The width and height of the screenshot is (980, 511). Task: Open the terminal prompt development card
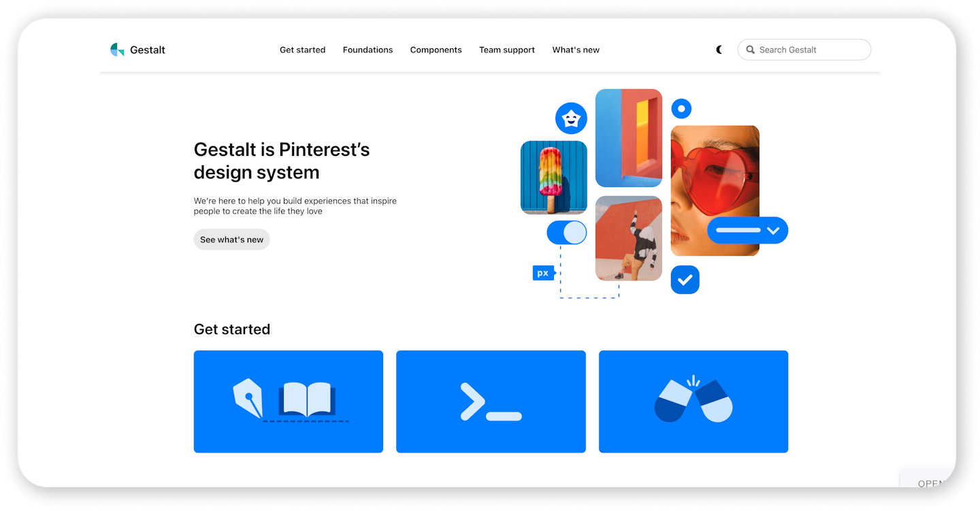pyautogui.click(x=491, y=401)
